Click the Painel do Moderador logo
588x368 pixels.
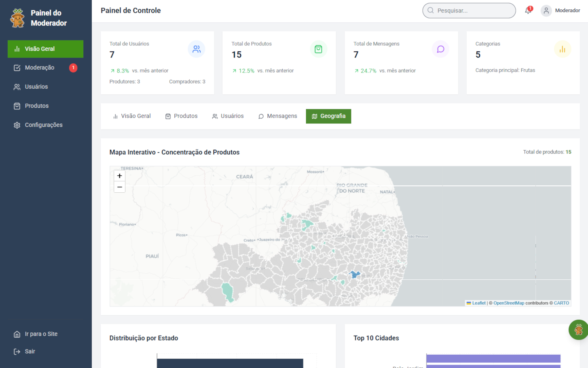click(x=17, y=18)
